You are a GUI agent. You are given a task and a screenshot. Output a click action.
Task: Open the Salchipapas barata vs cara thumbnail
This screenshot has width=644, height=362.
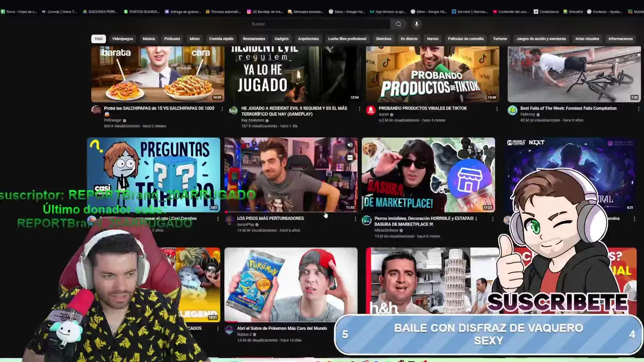(x=157, y=74)
